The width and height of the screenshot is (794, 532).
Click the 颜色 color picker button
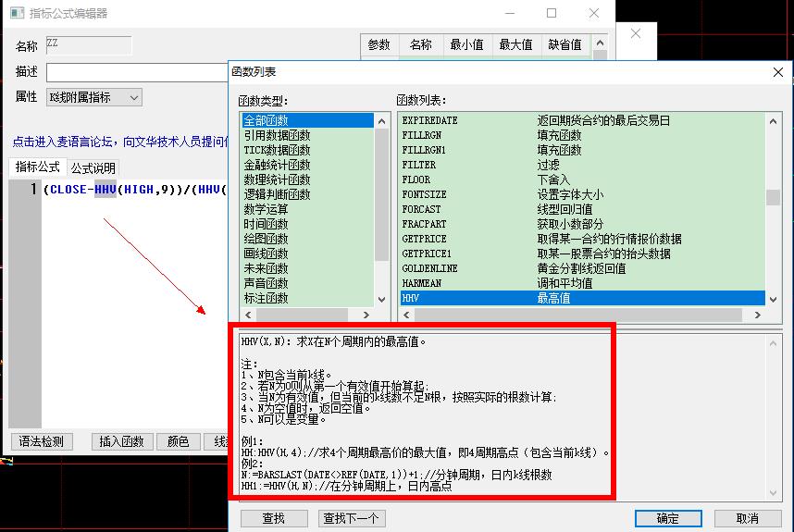pos(178,441)
